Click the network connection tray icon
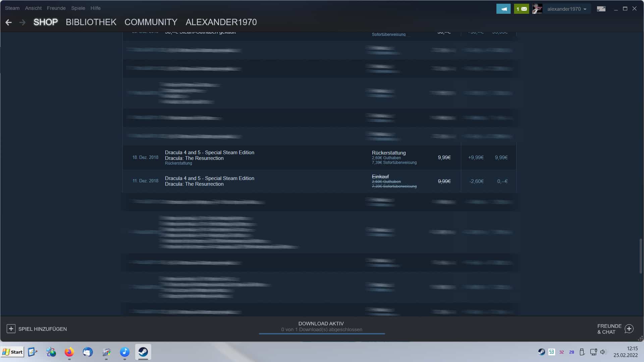Image resolution: width=644 pixels, height=362 pixels. pos(593,352)
